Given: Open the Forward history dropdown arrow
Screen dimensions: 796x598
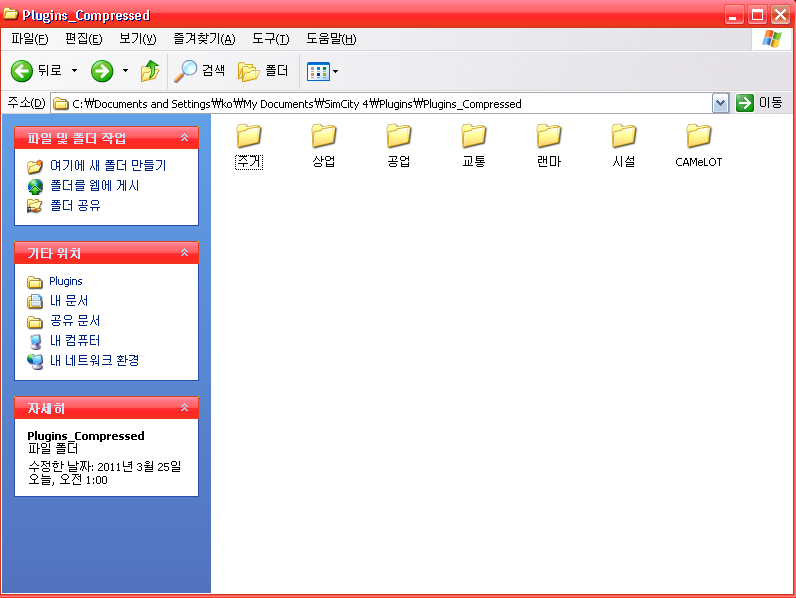Looking at the screenshot, I should tap(125, 71).
